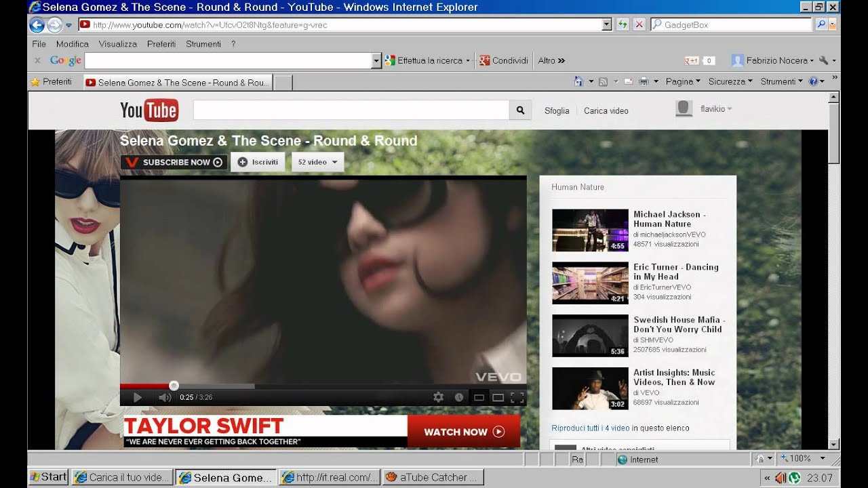Open the Strumenti menu in menu bar
The image size is (868, 488).
(203, 43)
